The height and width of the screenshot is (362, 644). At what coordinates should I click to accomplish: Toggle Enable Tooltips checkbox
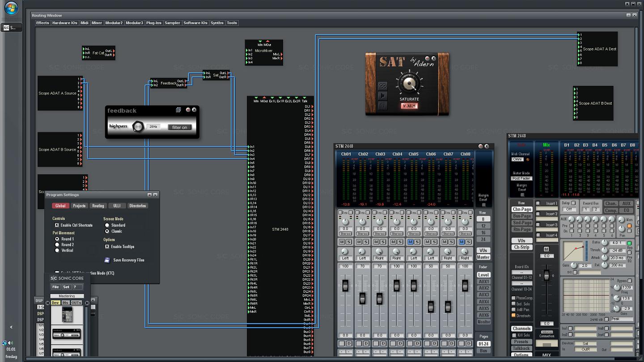[x=107, y=247]
